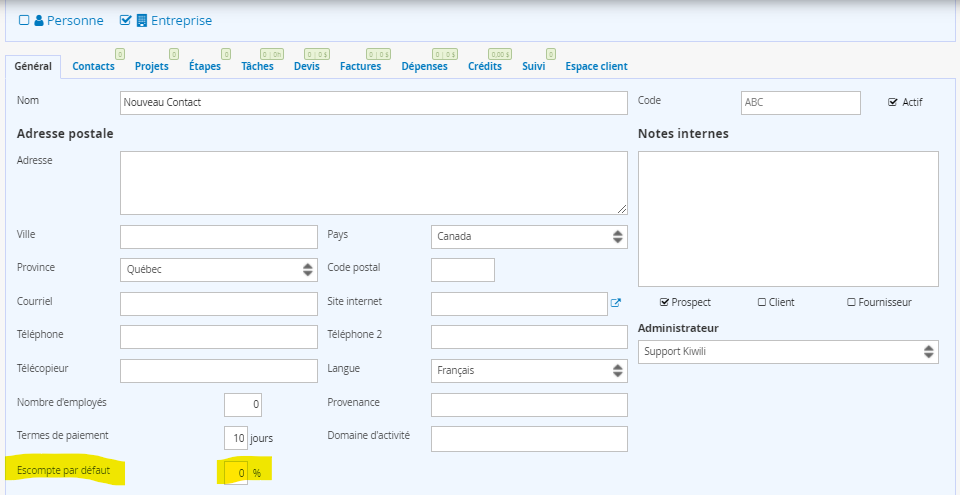Screen dimensions: 960x495
Task: Enable the Client checkbox
Action: pos(762,302)
